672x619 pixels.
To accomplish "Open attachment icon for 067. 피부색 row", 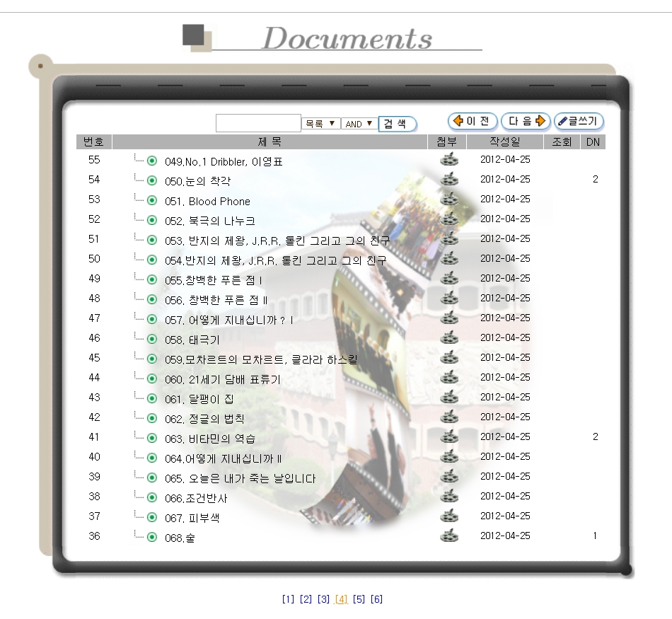I will tap(449, 516).
